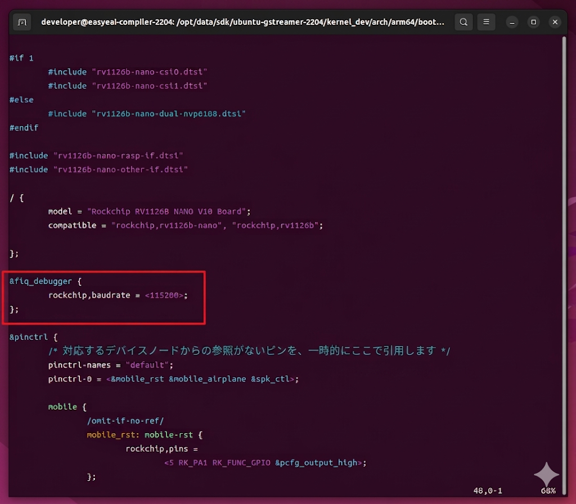Screen dimensions: 576x504
Task: Click the "rv1126b-nano-other-if.dtsi" include line
Action: coord(98,170)
